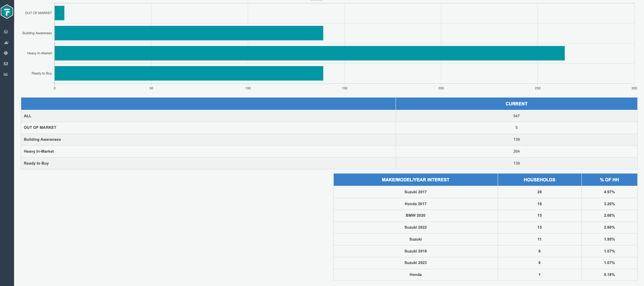Click the hexagonal F logo in sidebar
Screen dimensions: 644x286
coord(7,12)
